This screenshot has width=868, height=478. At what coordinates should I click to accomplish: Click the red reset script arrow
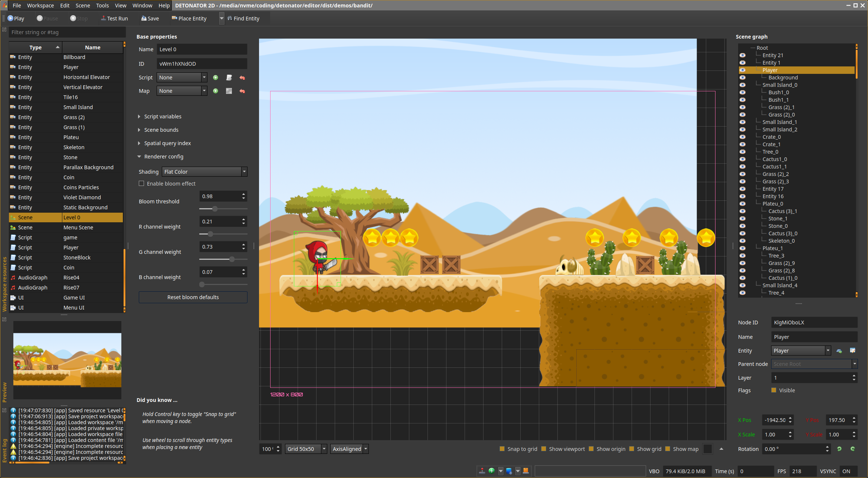[x=242, y=78]
